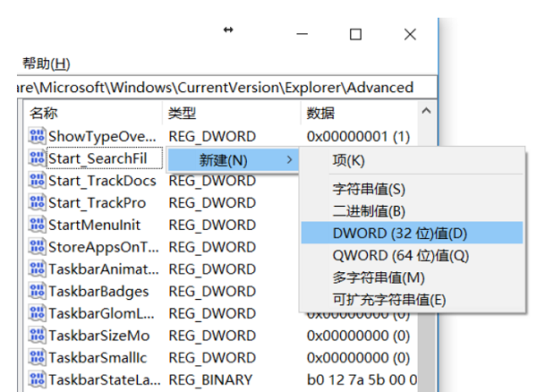Click the submenu arrow beside 新建(N)
Viewport: 537px width, 392px height.
click(x=289, y=160)
